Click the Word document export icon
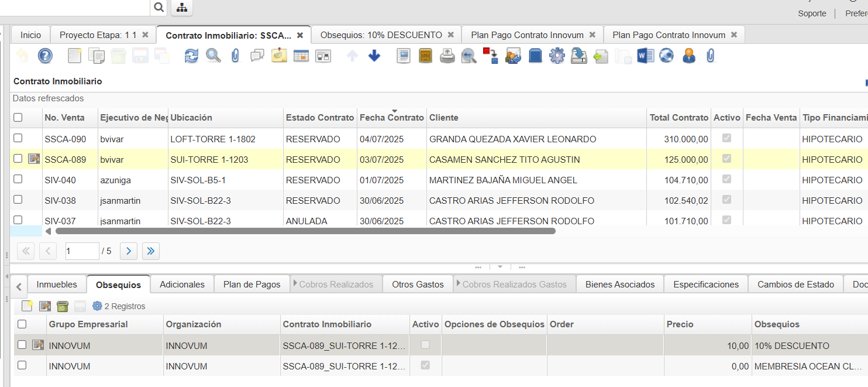The width and height of the screenshot is (868, 387). point(645,56)
